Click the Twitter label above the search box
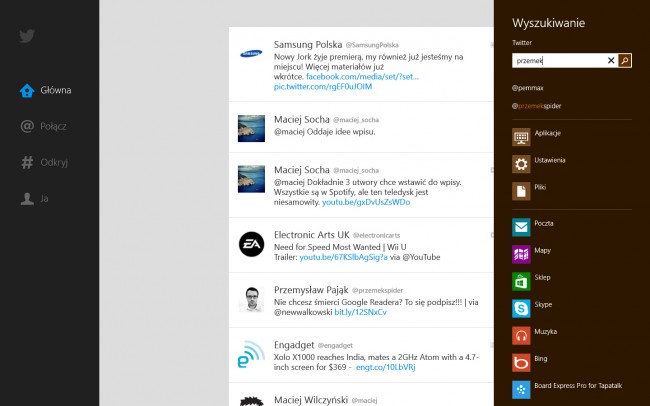This screenshot has width=650, height=406. [522, 43]
